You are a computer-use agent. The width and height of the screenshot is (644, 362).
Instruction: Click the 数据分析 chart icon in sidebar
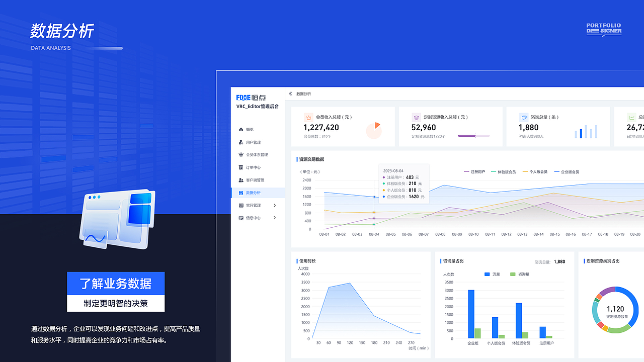[x=241, y=193]
